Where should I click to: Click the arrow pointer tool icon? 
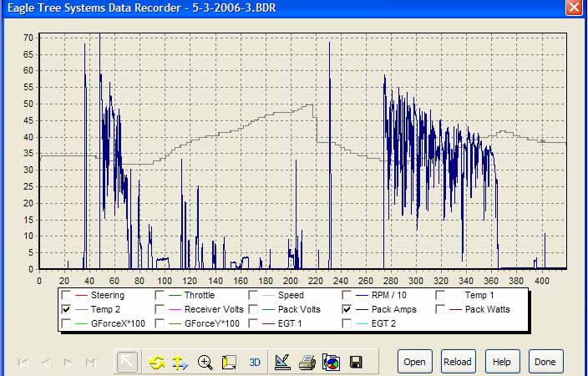pos(128,363)
